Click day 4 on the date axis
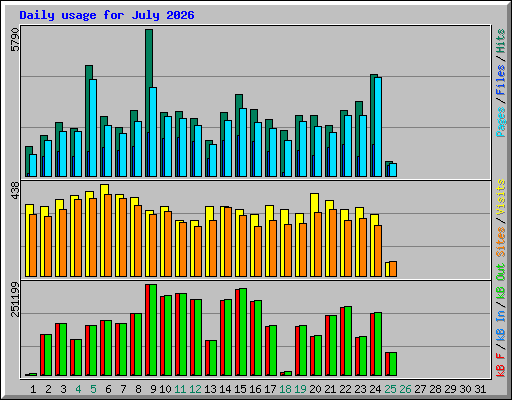This screenshot has width=512, height=400. pos(78,389)
